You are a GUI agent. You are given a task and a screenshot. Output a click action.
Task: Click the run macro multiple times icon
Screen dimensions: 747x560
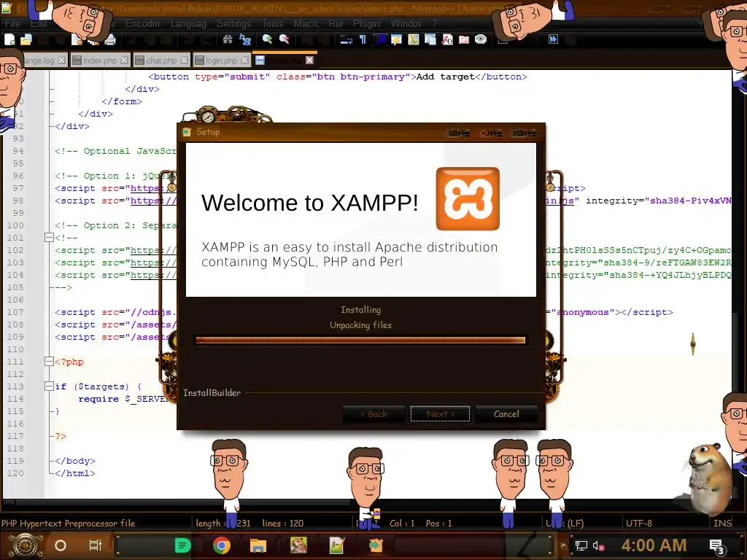(x=553, y=39)
